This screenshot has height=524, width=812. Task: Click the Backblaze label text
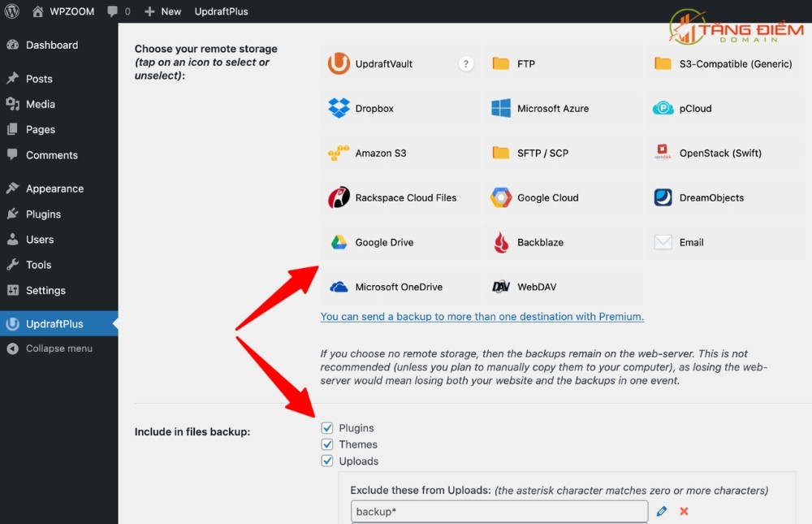540,242
